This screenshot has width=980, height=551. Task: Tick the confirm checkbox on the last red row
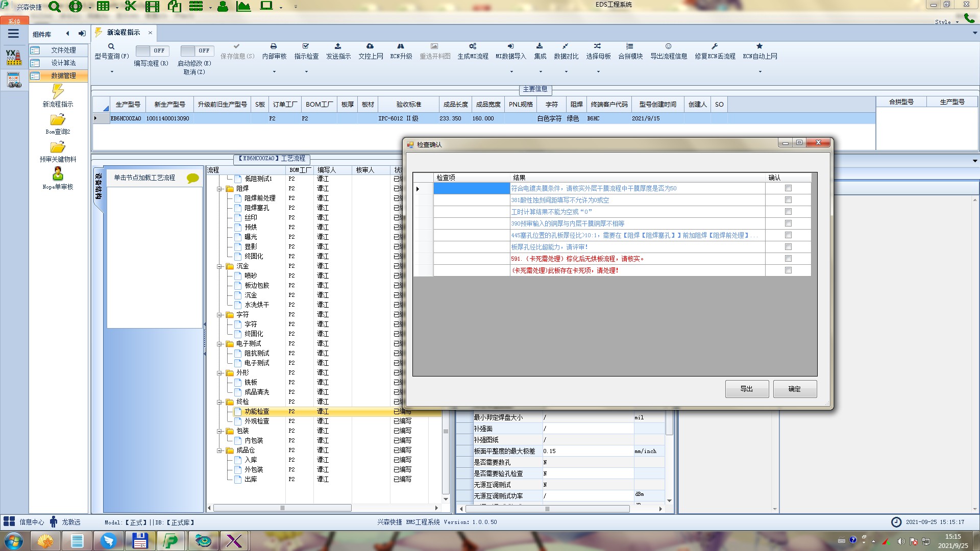(x=788, y=270)
